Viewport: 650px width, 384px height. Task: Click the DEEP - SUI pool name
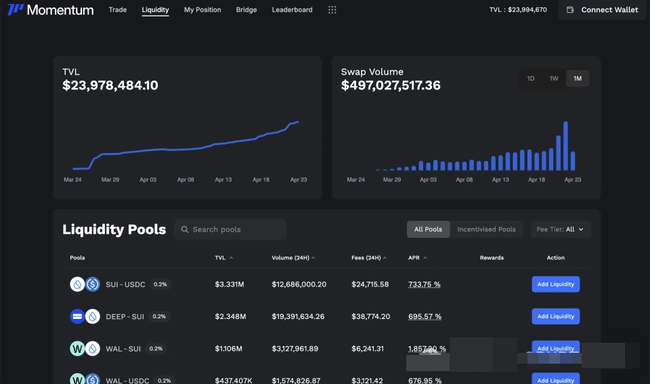[125, 317]
